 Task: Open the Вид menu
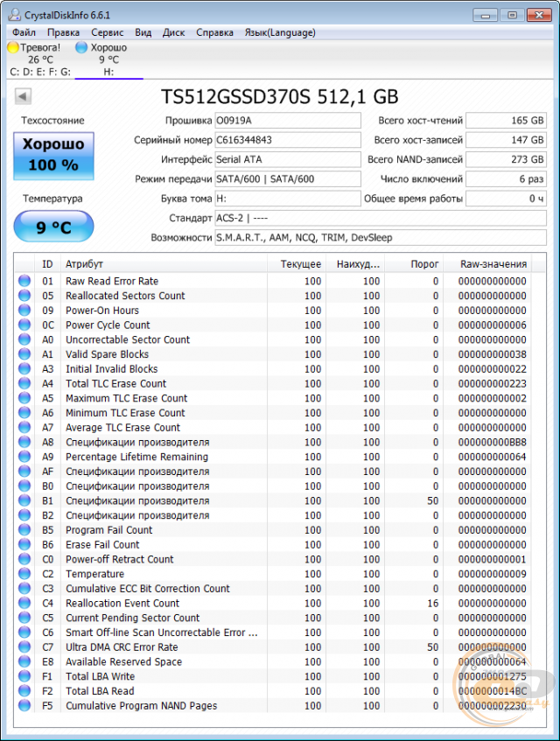point(143,32)
